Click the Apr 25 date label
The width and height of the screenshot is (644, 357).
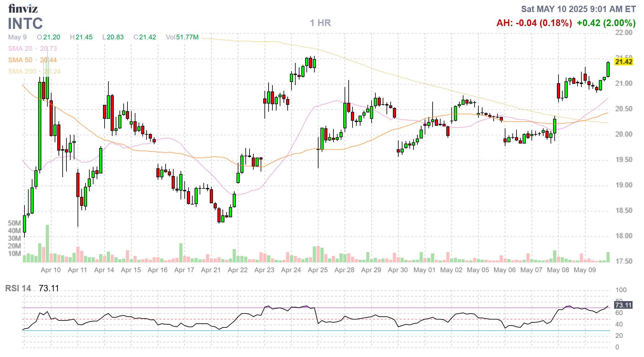tap(318, 270)
